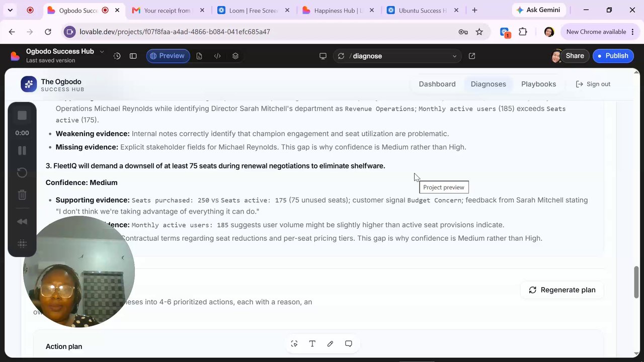Go back to the previous page
644x362 pixels.
(x=12, y=32)
